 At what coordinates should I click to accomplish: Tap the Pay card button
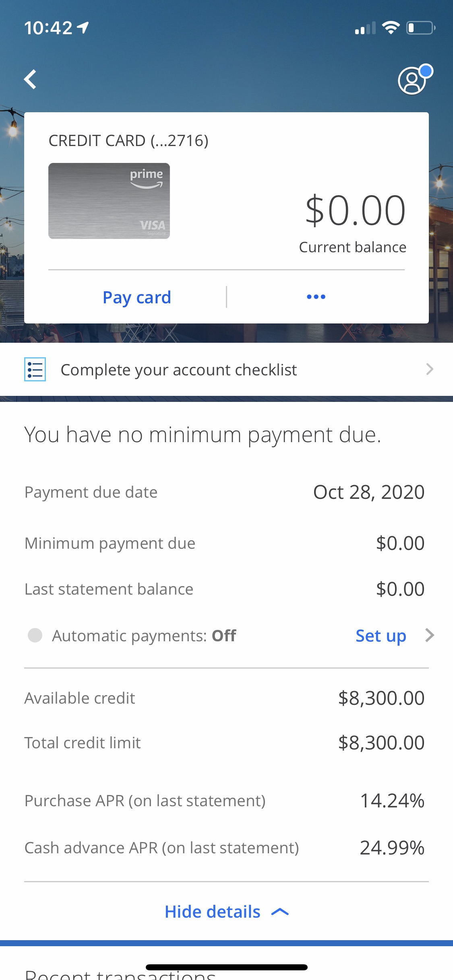[x=137, y=298]
